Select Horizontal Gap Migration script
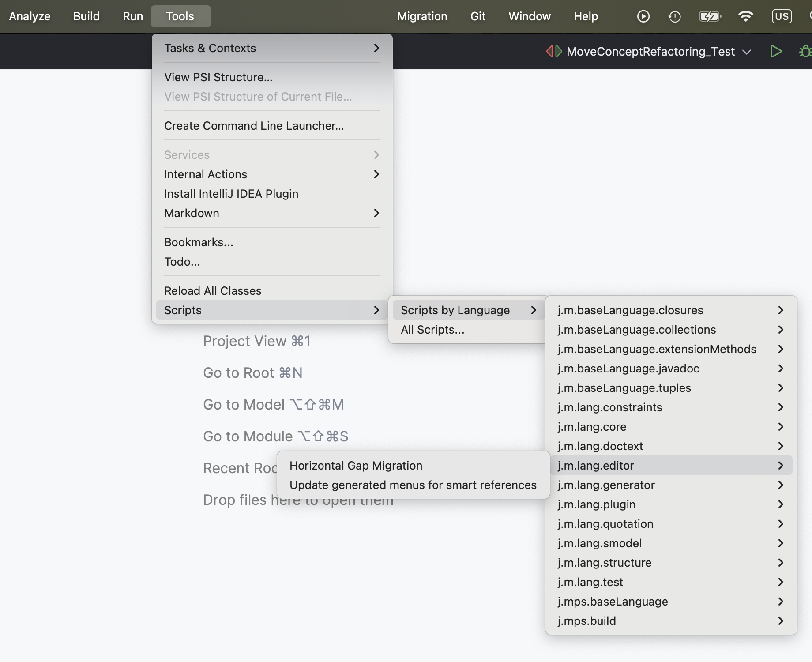Image resolution: width=812 pixels, height=662 pixels. (356, 466)
